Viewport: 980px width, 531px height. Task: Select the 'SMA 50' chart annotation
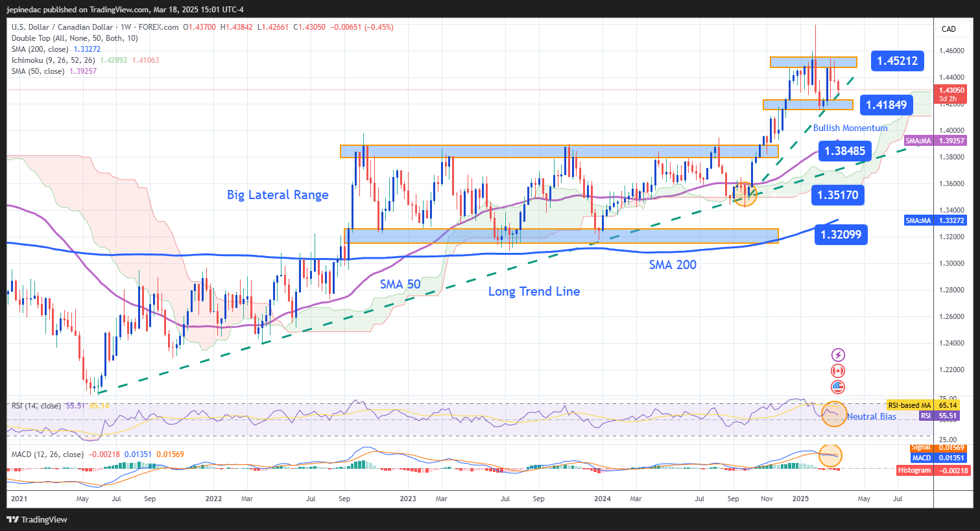point(400,284)
